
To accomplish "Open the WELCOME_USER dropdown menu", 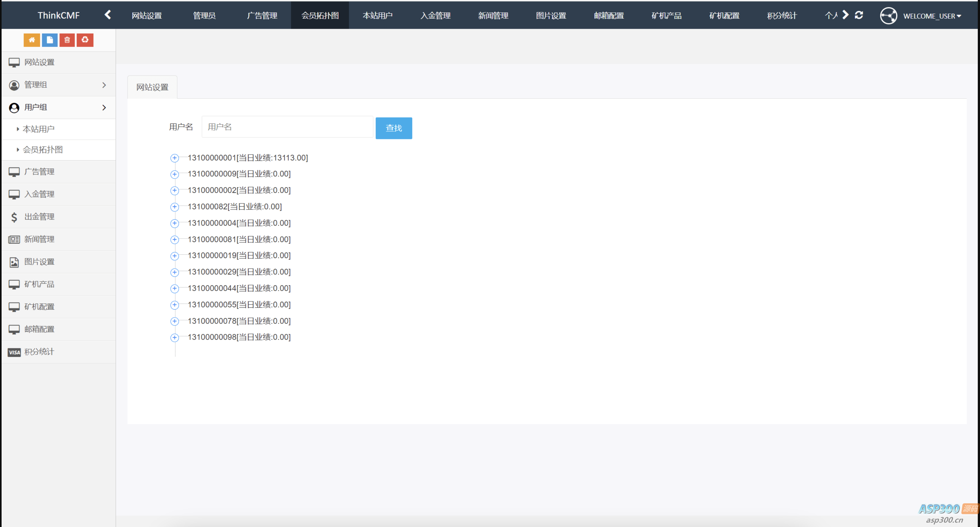I will 931,16.
